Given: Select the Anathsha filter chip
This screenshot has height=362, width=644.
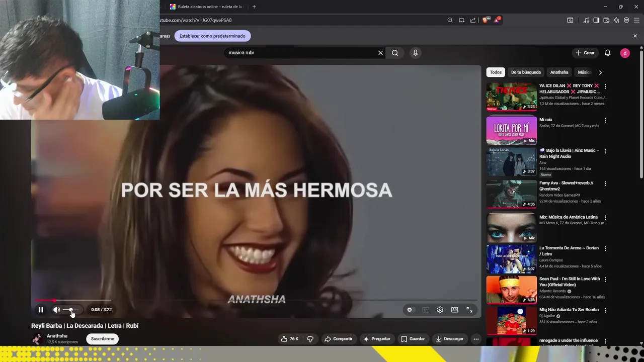Looking at the screenshot, I should coord(559,72).
